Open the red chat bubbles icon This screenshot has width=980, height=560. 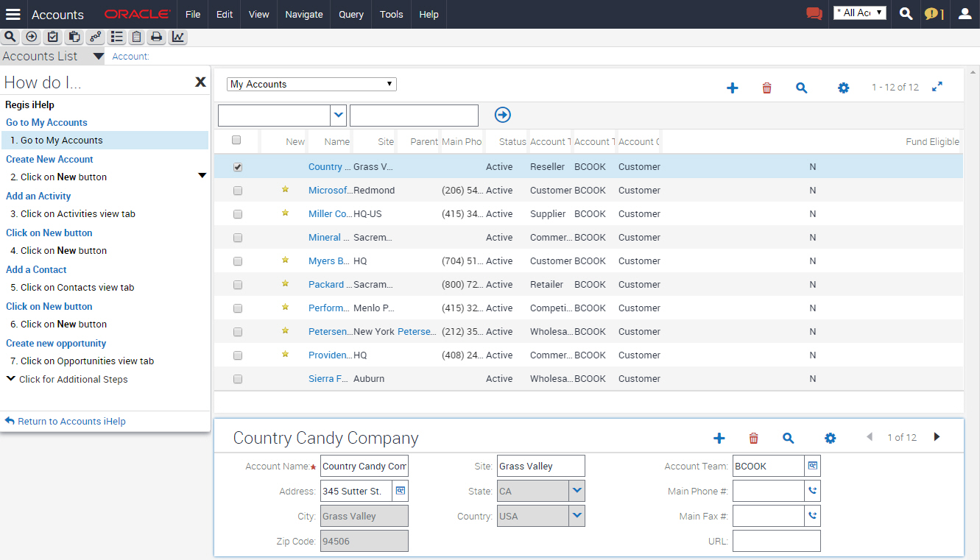pos(814,13)
